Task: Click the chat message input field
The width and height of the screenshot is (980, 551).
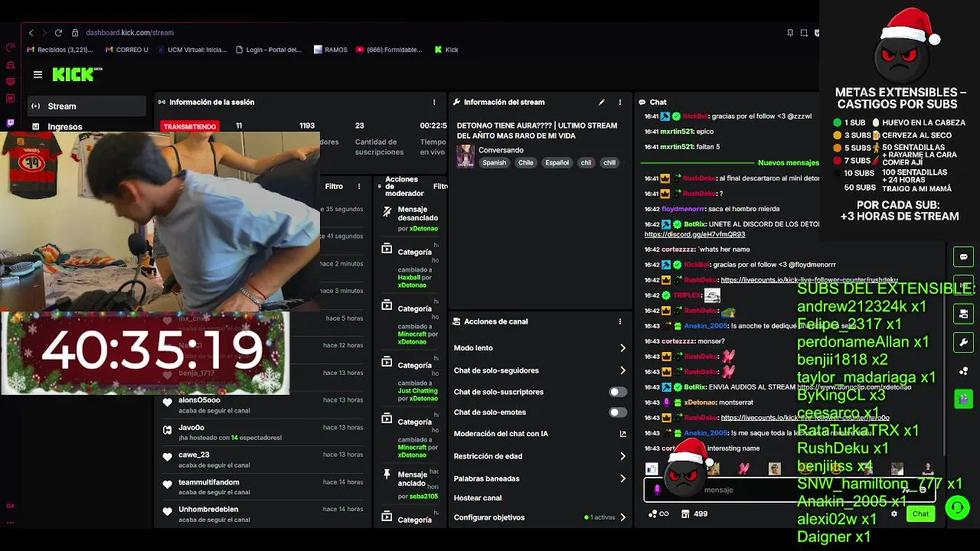Action: (x=789, y=490)
